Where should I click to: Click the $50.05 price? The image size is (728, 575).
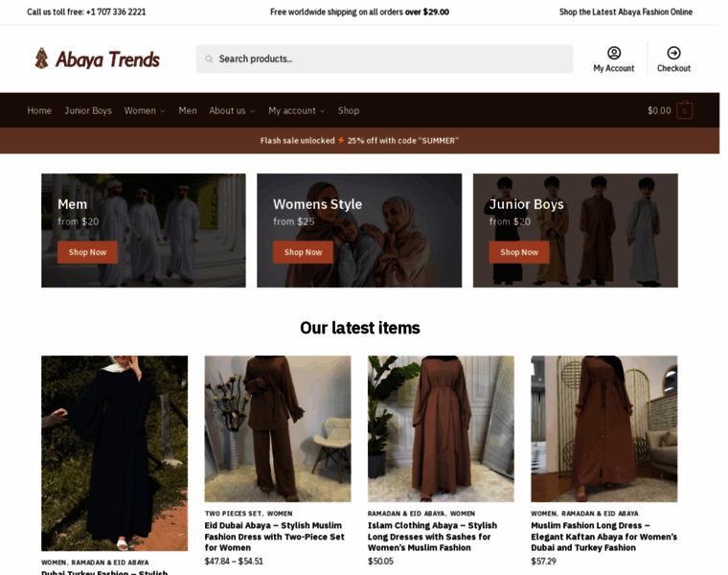click(380, 561)
